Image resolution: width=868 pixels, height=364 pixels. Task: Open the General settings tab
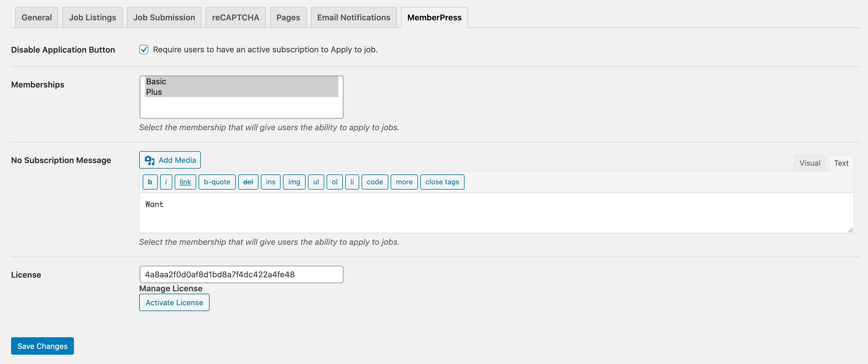[36, 17]
